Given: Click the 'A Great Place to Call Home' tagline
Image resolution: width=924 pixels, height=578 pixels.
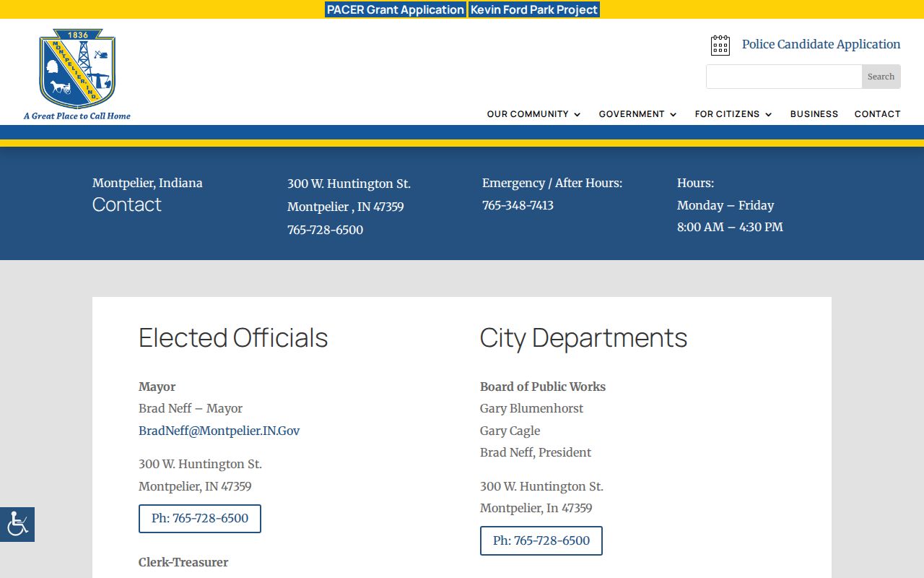Looking at the screenshot, I should [x=77, y=116].
